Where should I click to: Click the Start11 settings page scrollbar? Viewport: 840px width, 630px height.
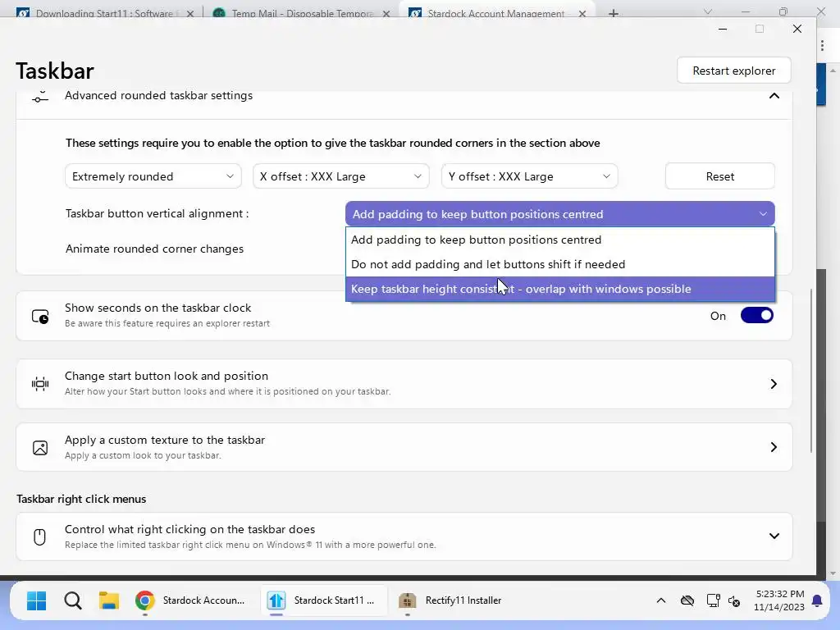(x=811, y=371)
